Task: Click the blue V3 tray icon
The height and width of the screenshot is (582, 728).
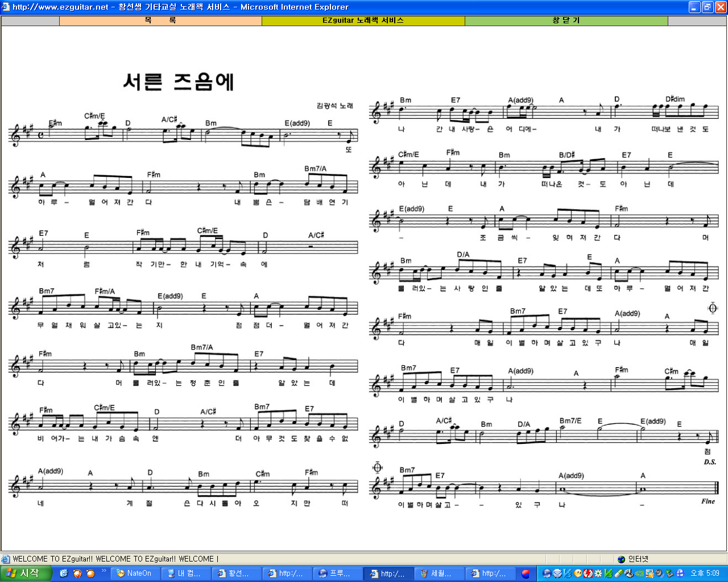Action: click(568, 573)
